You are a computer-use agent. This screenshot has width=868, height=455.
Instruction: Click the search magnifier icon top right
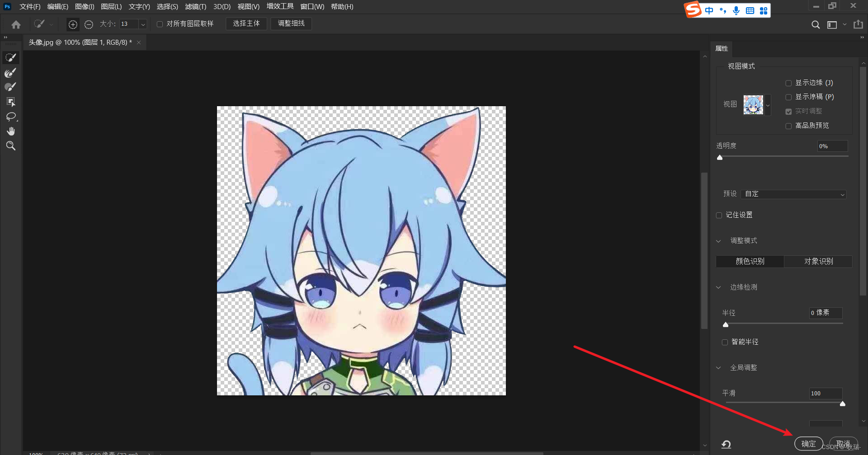pyautogui.click(x=816, y=25)
